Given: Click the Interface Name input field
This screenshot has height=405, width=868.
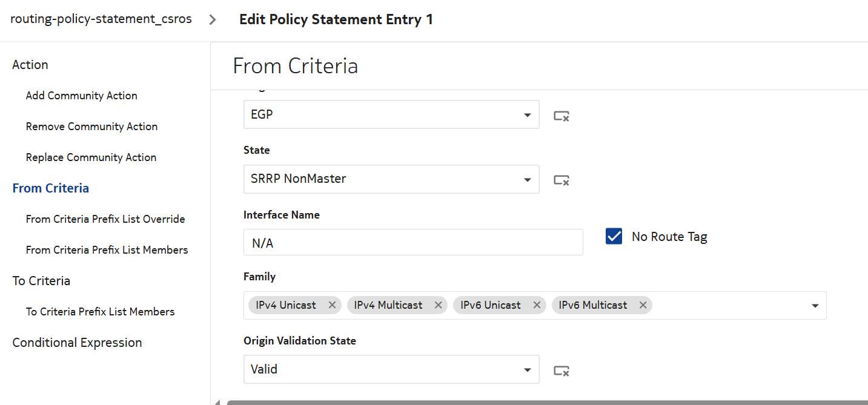Looking at the screenshot, I should [413, 243].
